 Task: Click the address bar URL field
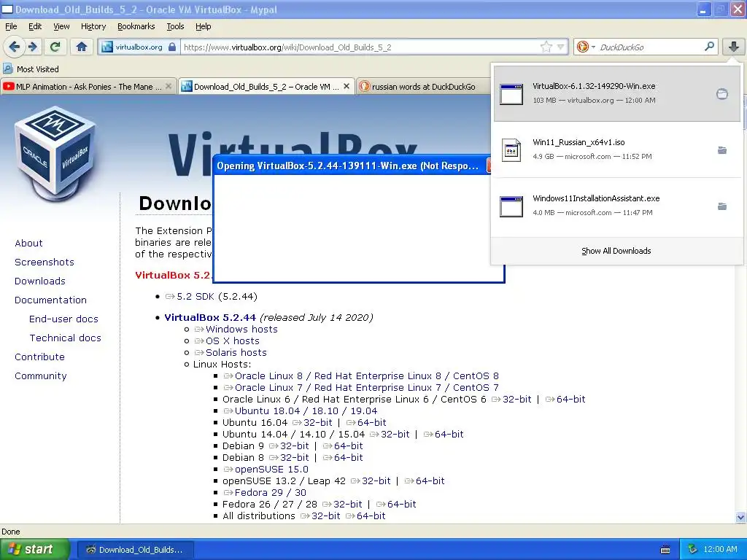(360, 47)
